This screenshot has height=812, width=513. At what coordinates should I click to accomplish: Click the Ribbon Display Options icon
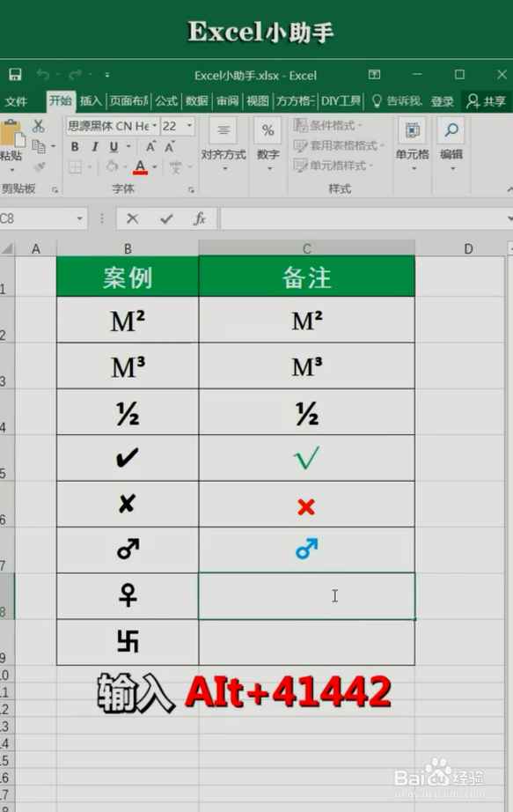[374, 75]
